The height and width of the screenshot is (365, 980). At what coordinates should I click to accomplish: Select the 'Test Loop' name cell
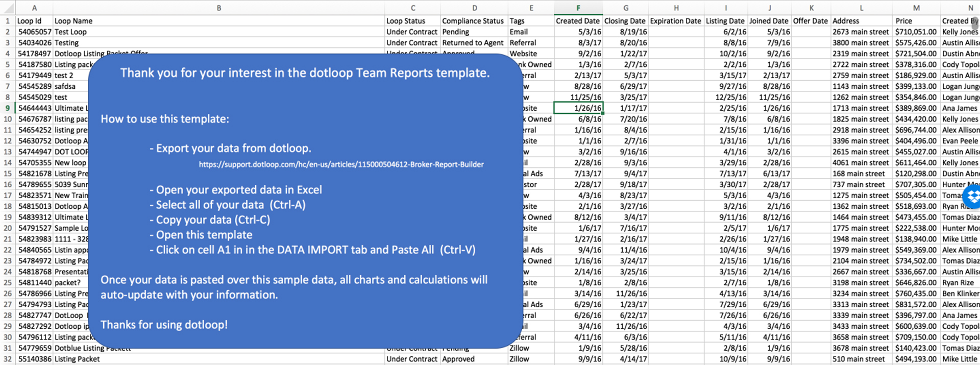pyautogui.click(x=218, y=32)
